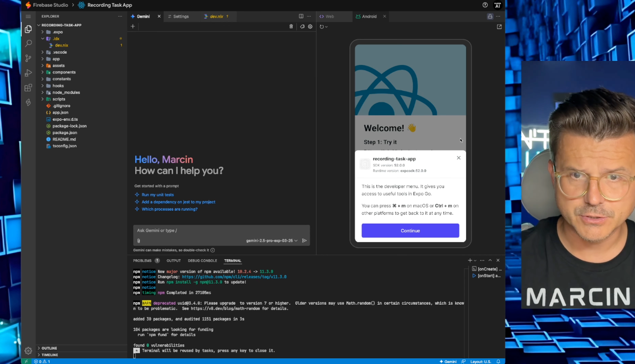Image resolution: width=635 pixels, height=364 pixels.
Task: Start a new Gemini chat with the plus icon
Action: (133, 26)
